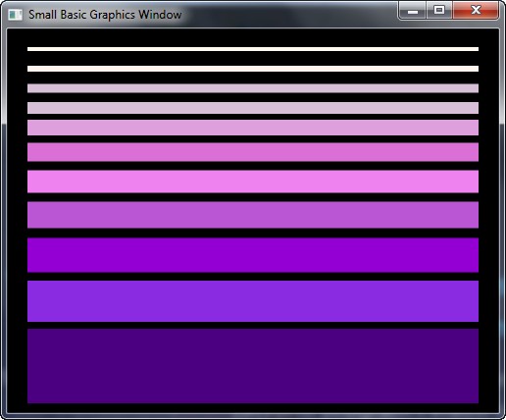
Task: Maximize the Small Basic Graphics Window
Action: (x=439, y=11)
